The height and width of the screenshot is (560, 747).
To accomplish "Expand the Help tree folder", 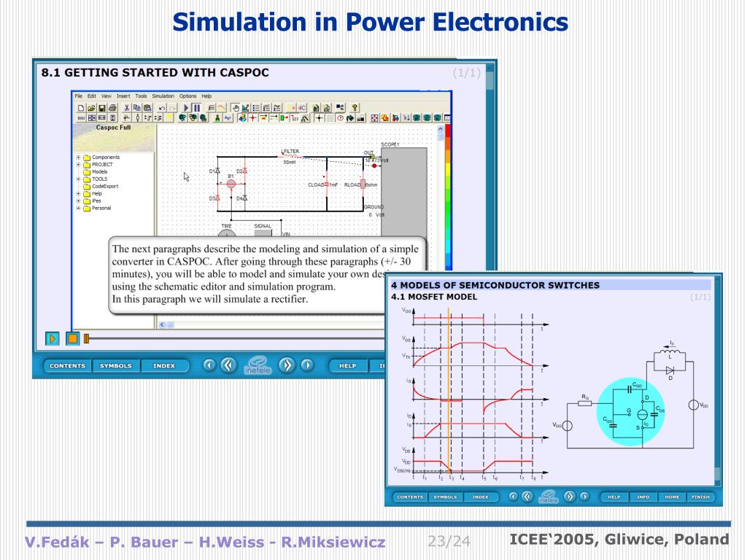I will [78, 194].
